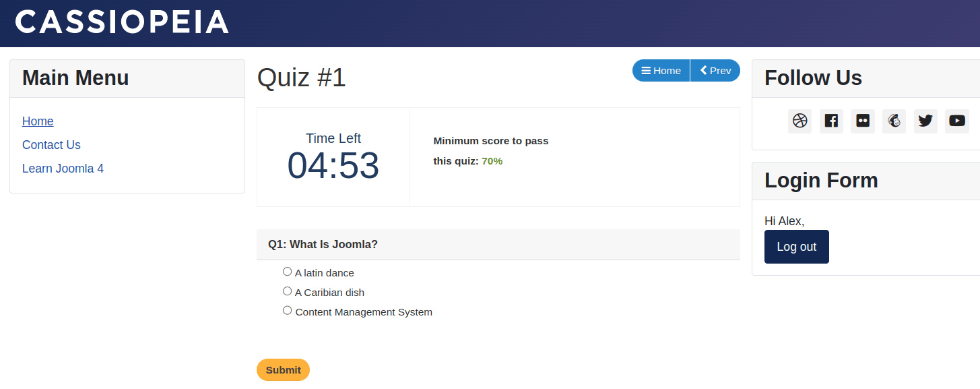Image resolution: width=980 pixels, height=389 pixels.
Task: Click the 'Main Menu' module heading
Action: tap(75, 78)
